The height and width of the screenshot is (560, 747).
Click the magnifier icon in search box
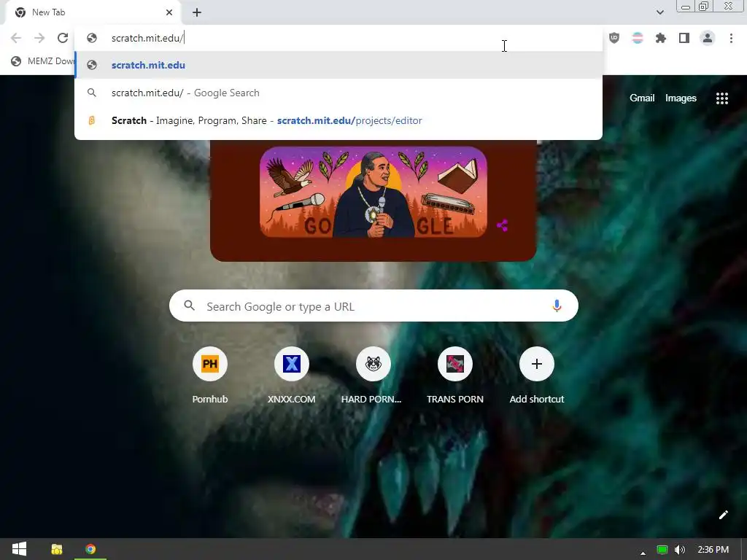coord(189,306)
